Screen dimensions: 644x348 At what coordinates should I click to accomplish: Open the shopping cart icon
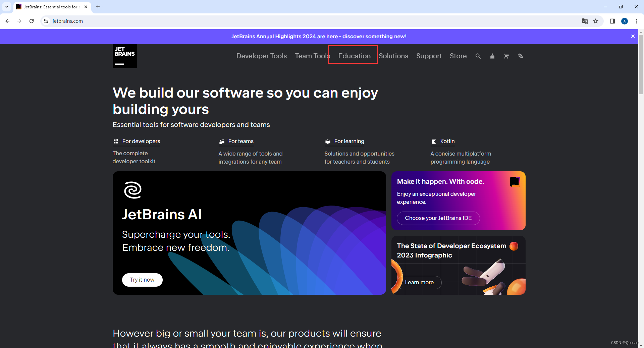point(506,56)
